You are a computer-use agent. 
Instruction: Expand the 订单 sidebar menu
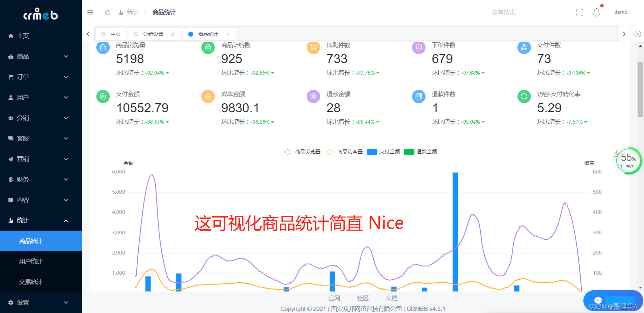click(41, 77)
